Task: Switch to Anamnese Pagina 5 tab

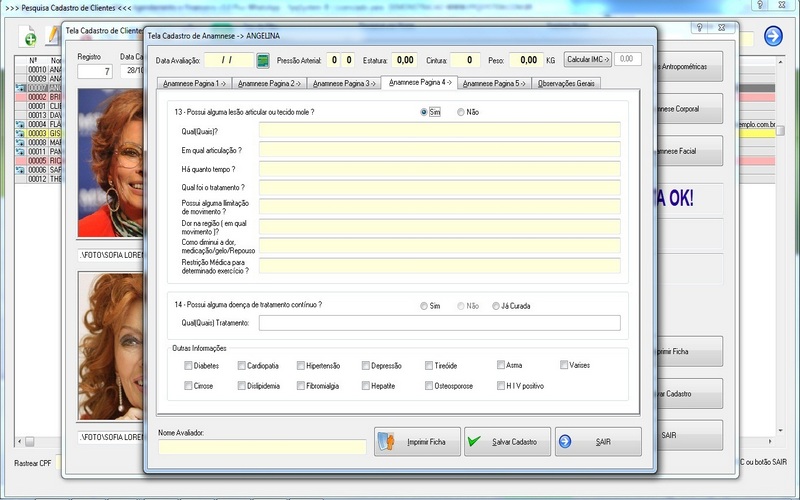Action: click(494, 83)
